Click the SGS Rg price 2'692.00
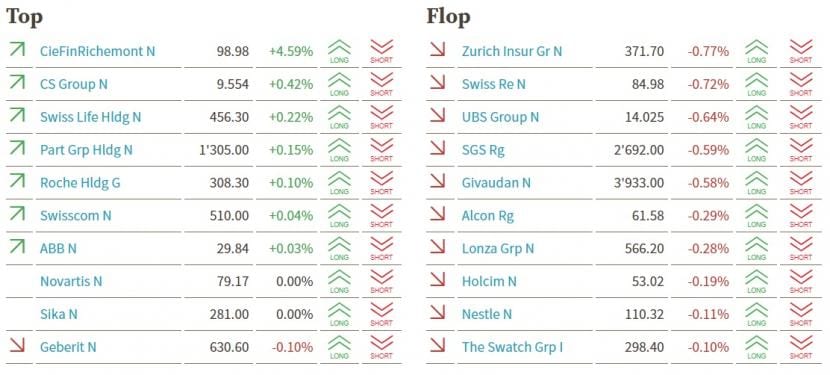 point(639,150)
